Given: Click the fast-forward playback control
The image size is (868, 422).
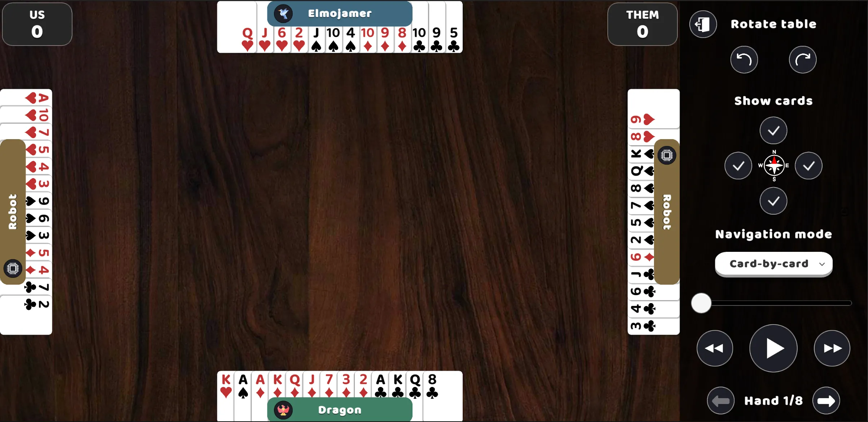Looking at the screenshot, I should [832, 348].
